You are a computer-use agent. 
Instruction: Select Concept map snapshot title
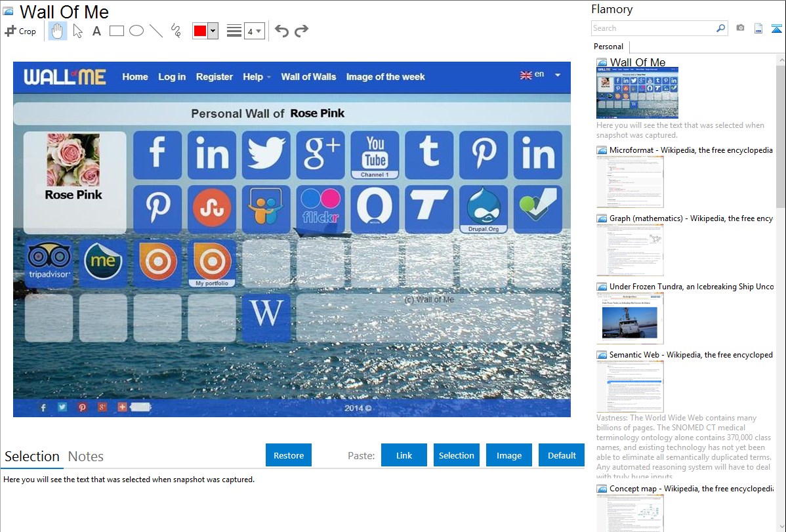click(x=691, y=489)
